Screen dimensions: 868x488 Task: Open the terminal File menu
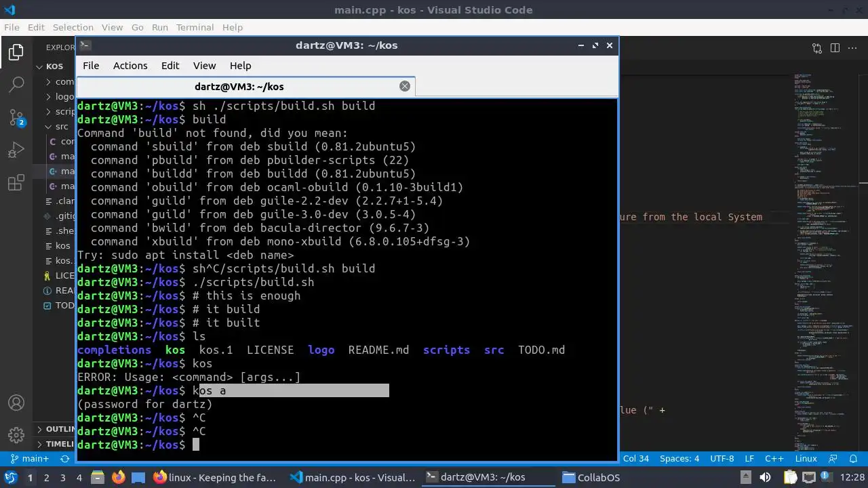pyautogui.click(x=91, y=66)
